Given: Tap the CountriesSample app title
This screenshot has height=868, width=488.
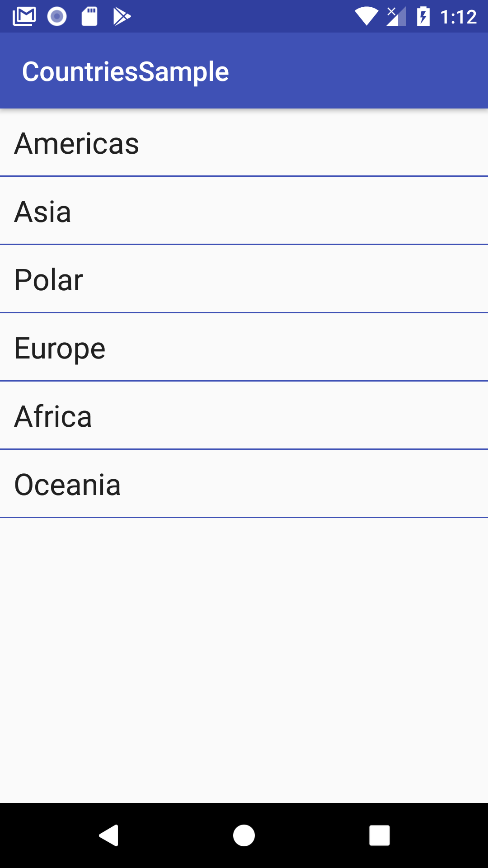Looking at the screenshot, I should 126,71.
